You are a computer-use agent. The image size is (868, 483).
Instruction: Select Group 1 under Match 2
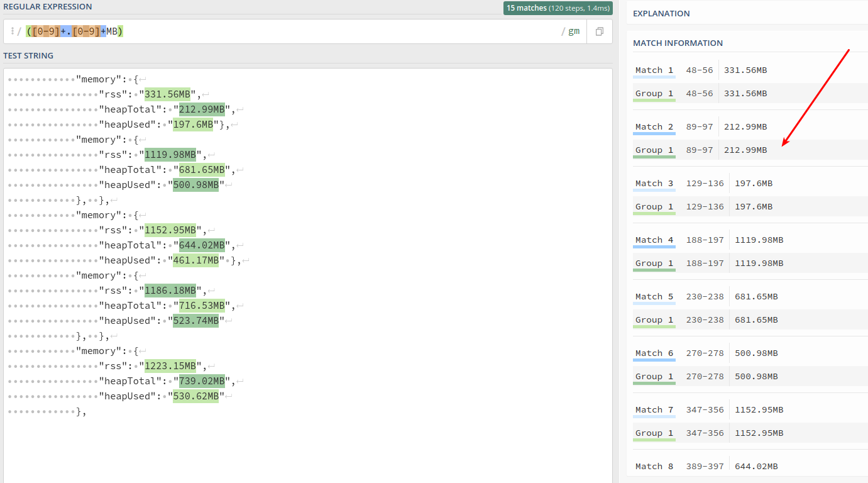654,150
